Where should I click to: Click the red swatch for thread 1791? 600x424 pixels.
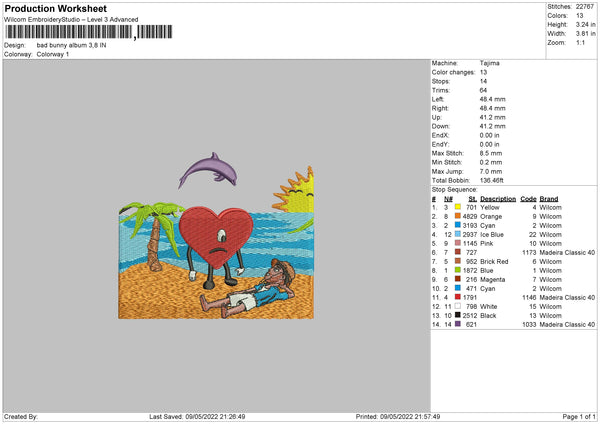coord(458,297)
